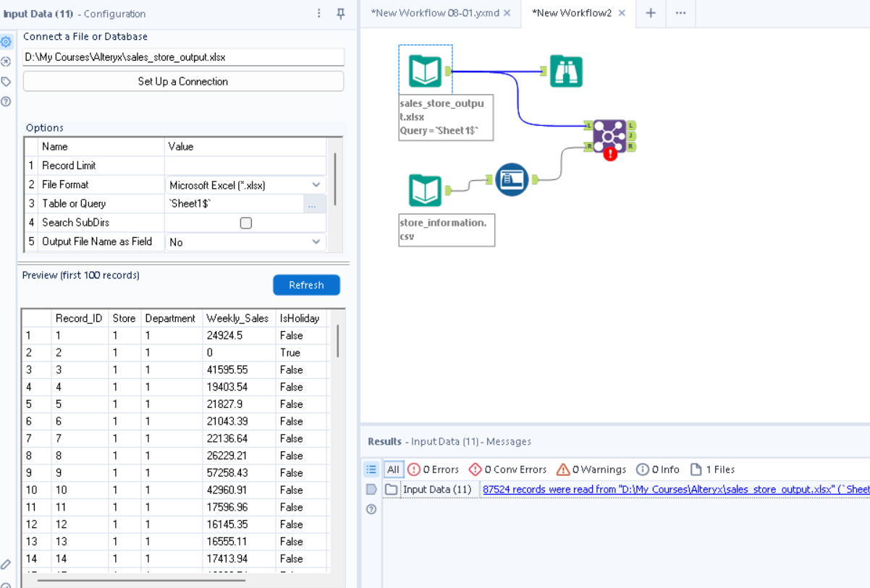Click the Navigation arrow icon below the Configuration gear
Image resolution: width=870 pixels, height=588 pixels.
[x=7, y=61]
